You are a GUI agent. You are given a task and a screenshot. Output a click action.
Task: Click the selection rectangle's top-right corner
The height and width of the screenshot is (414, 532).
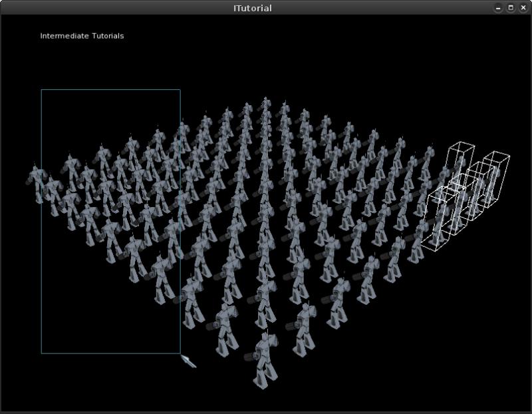[x=180, y=90]
